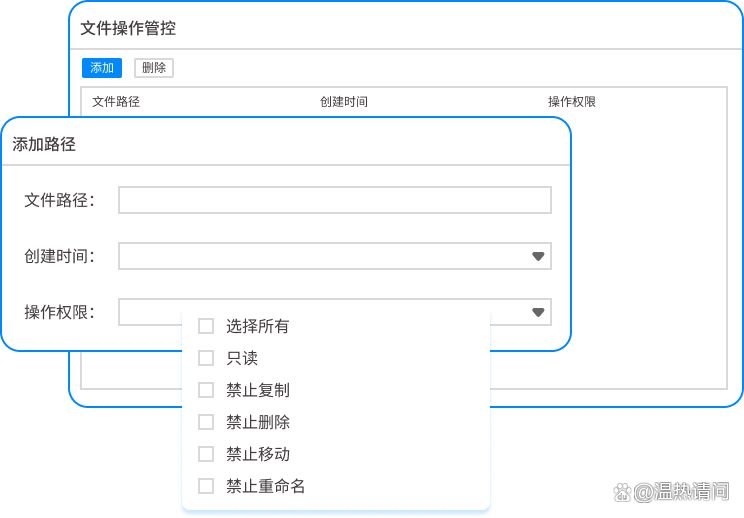The image size is (744, 518).
Task: Toggle the 禁止删除 checkbox
Action: click(206, 422)
